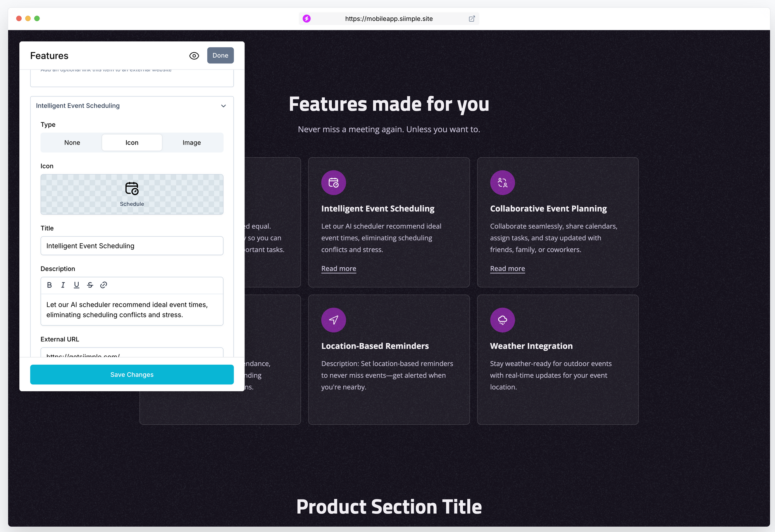This screenshot has width=775, height=532.
Task: Click the Schedule calendar icon
Action: point(132,189)
